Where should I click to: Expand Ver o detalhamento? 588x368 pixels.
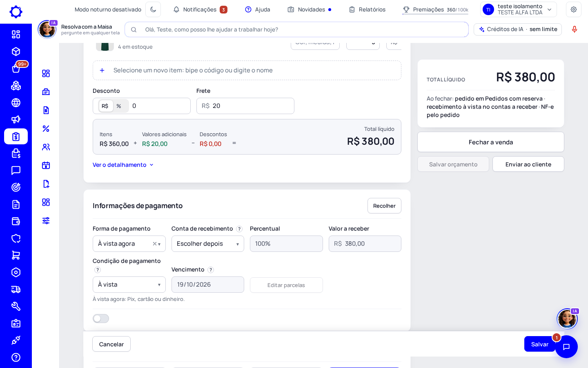[123, 165]
